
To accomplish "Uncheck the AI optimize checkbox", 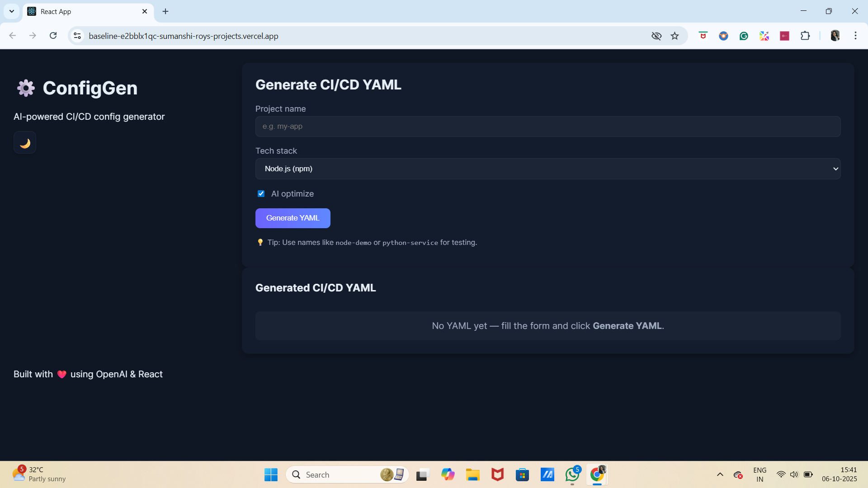I will point(261,194).
